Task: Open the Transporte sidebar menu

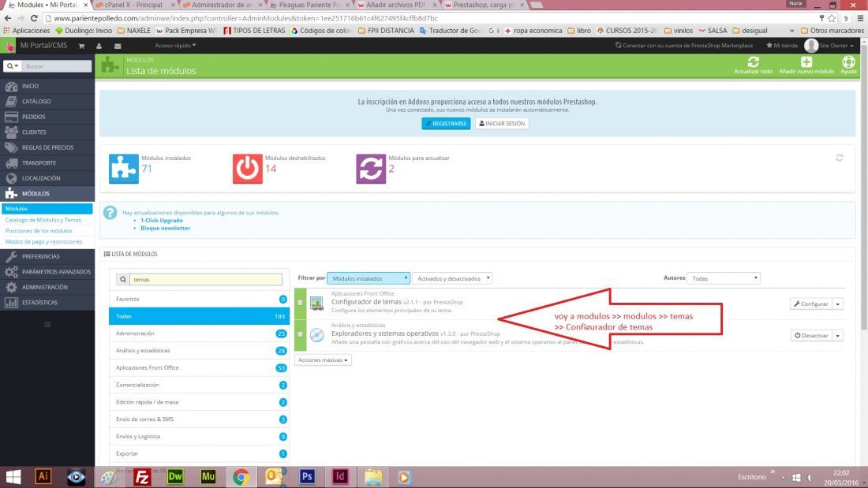Action: [47, 162]
